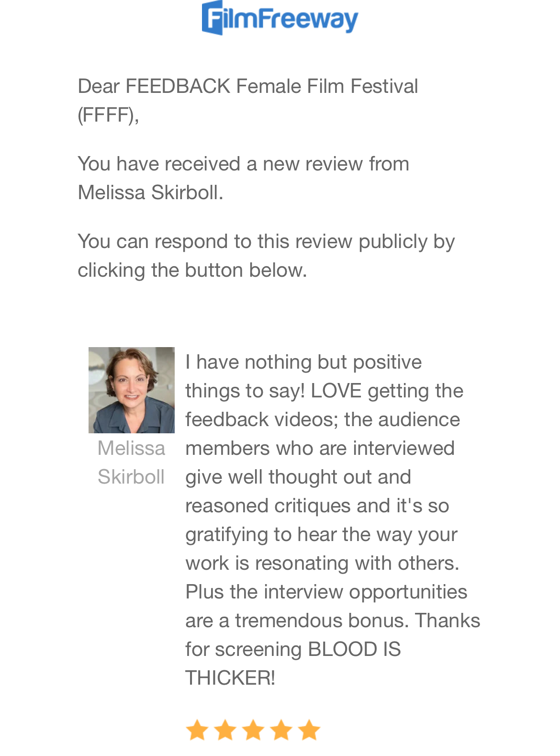This screenshot has width=560, height=756.
Task: Open Melissa Skirboll's profile photo
Action: [x=132, y=390]
